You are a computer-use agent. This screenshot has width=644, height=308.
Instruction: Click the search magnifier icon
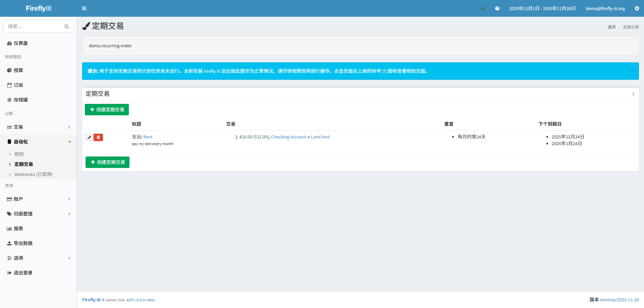(x=66, y=26)
